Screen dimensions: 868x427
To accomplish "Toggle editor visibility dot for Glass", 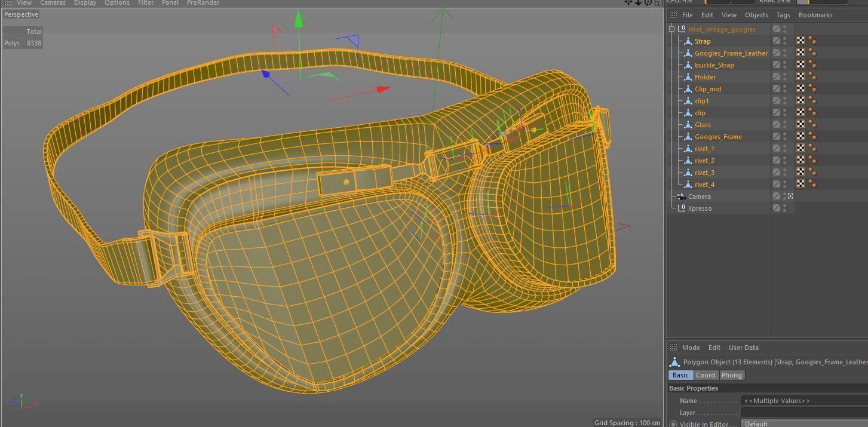I will coord(785,122).
